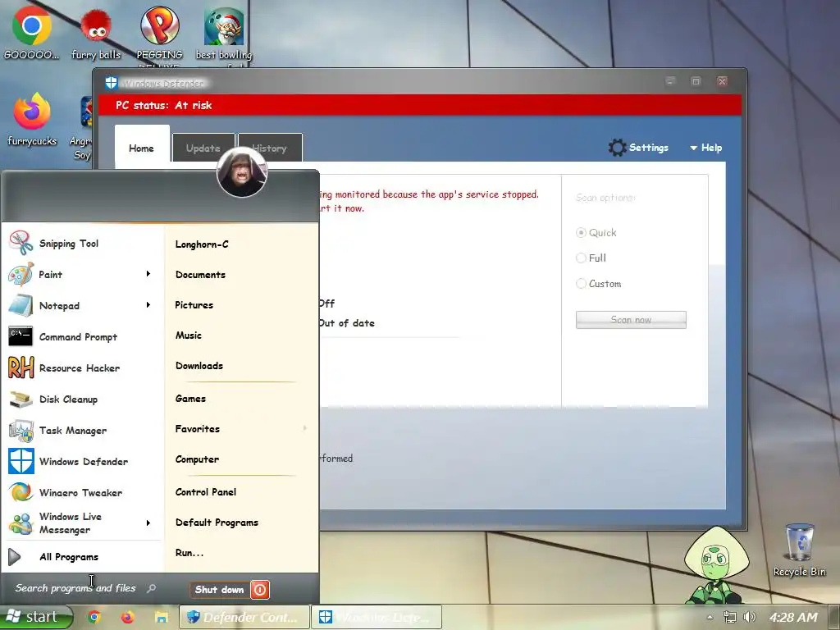The width and height of the screenshot is (840, 630).
Task: Click the user account picture
Action: click(x=242, y=172)
